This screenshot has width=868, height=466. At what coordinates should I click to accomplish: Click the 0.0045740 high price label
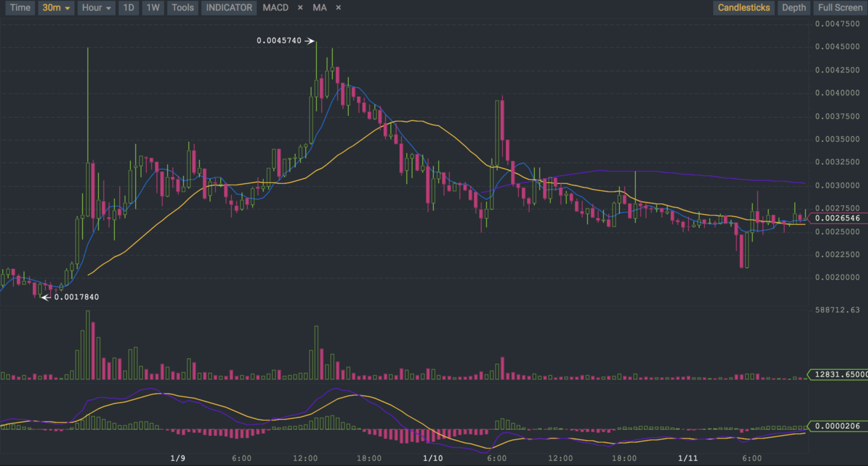click(279, 41)
